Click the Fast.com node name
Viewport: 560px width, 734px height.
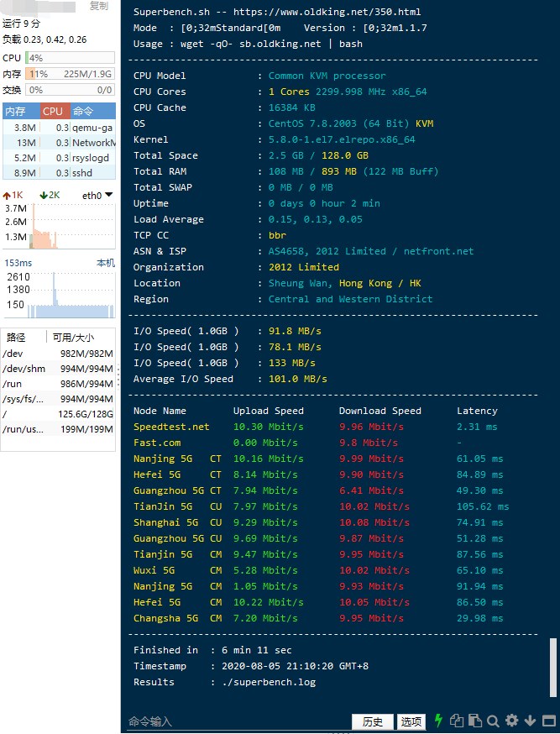pos(157,443)
